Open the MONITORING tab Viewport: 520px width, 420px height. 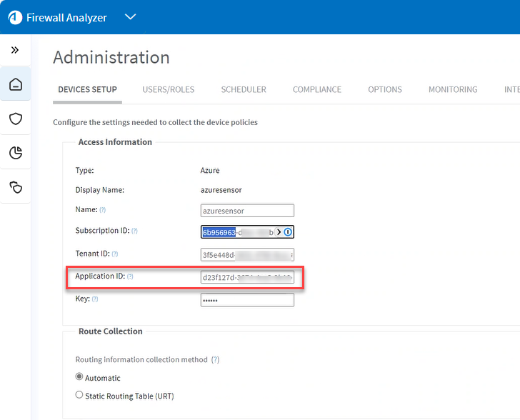tap(453, 90)
